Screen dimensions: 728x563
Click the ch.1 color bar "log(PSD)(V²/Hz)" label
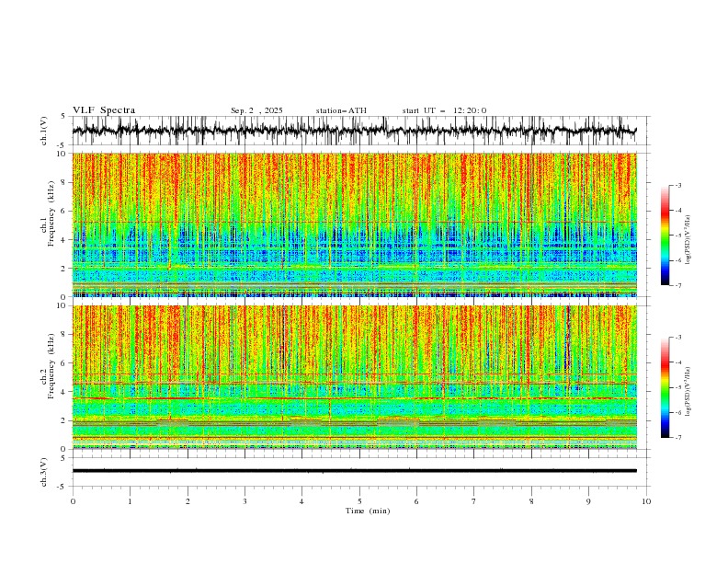tap(688, 239)
